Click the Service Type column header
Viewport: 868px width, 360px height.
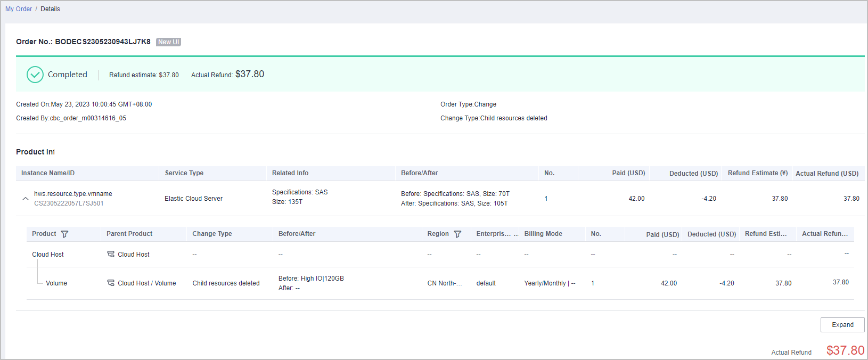click(184, 173)
